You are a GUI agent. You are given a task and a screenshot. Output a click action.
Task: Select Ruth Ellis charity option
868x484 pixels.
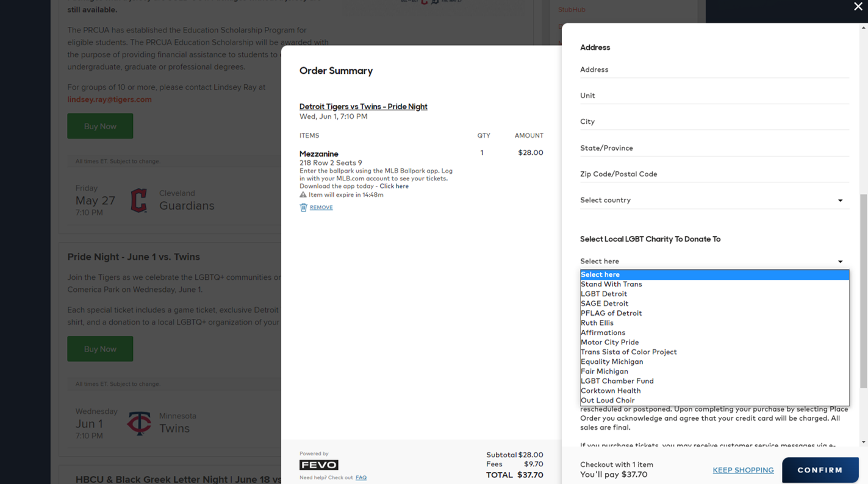[x=597, y=323]
